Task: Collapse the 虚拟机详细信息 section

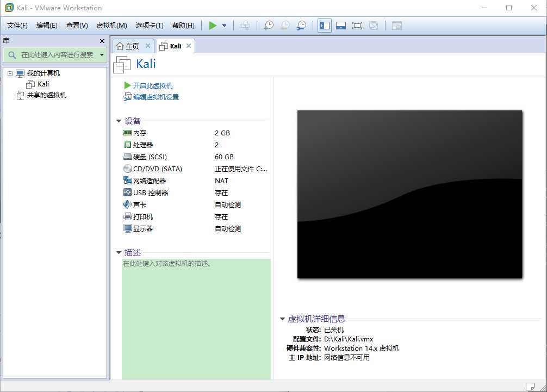Action: pyautogui.click(x=282, y=319)
